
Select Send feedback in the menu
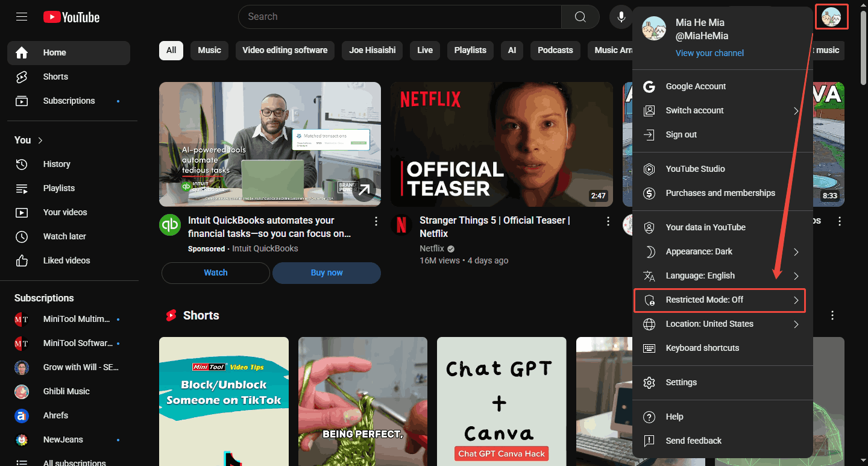[723, 441]
